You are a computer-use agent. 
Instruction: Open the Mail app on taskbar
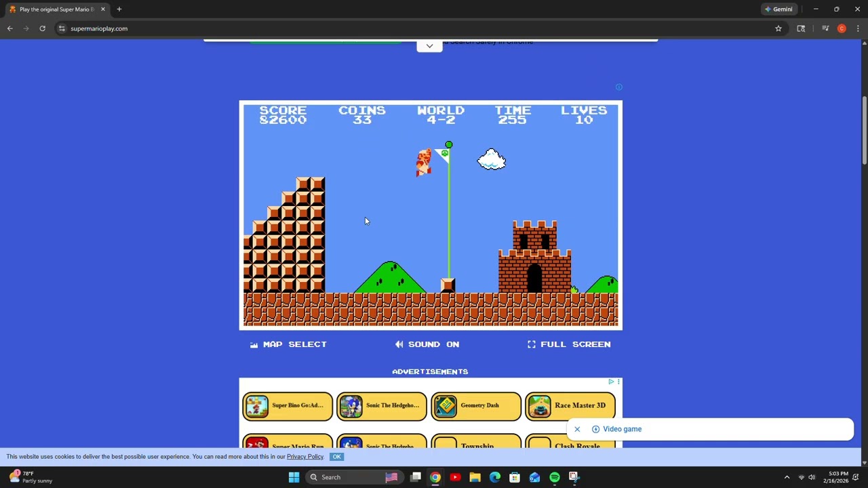click(x=534, y=477)
